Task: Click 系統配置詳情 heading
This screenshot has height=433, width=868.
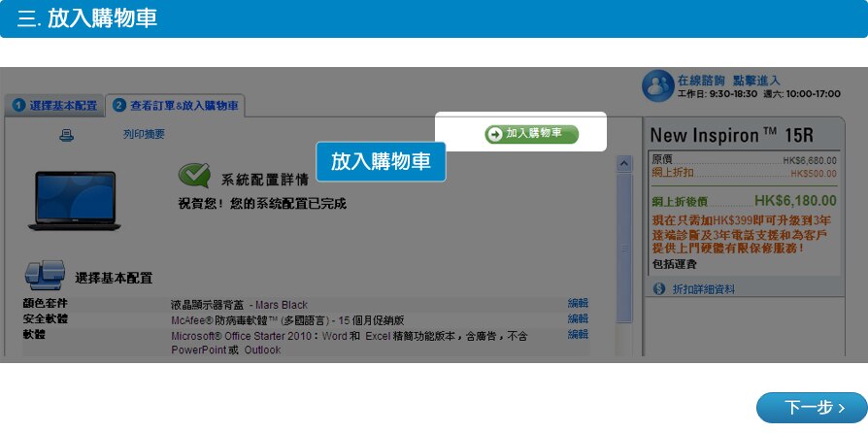Action: click(265, 180)
